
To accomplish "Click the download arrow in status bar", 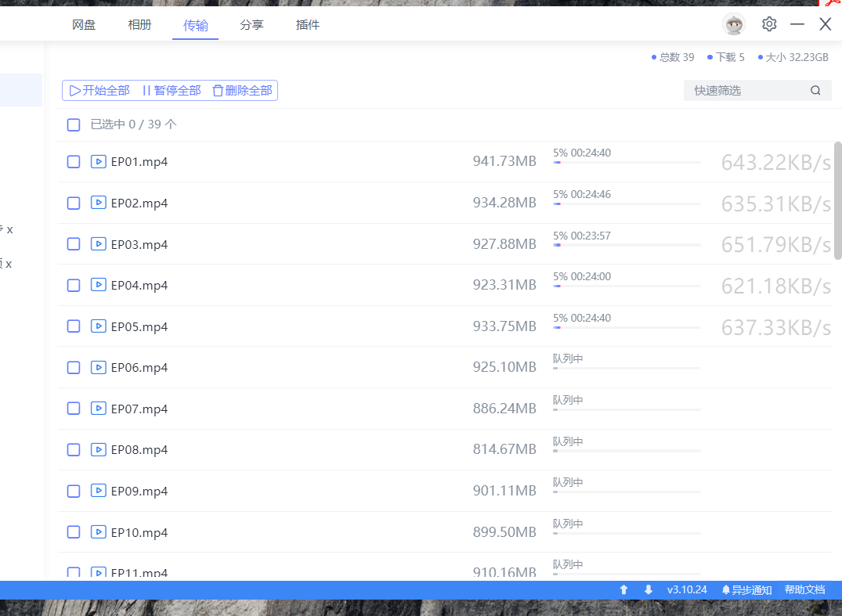I will (649, 589).
